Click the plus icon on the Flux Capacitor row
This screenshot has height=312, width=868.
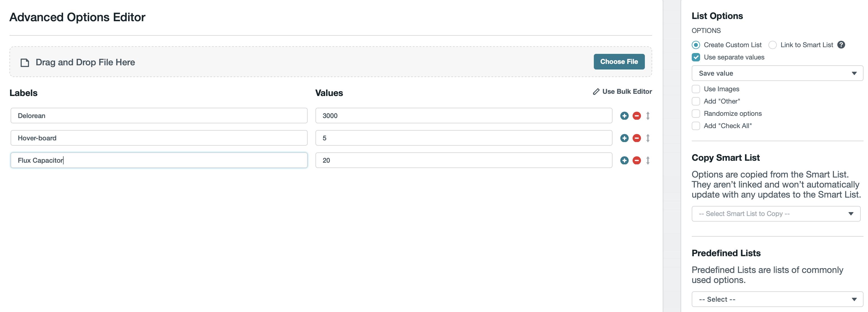pyautogui.click(x=625, y=160)
